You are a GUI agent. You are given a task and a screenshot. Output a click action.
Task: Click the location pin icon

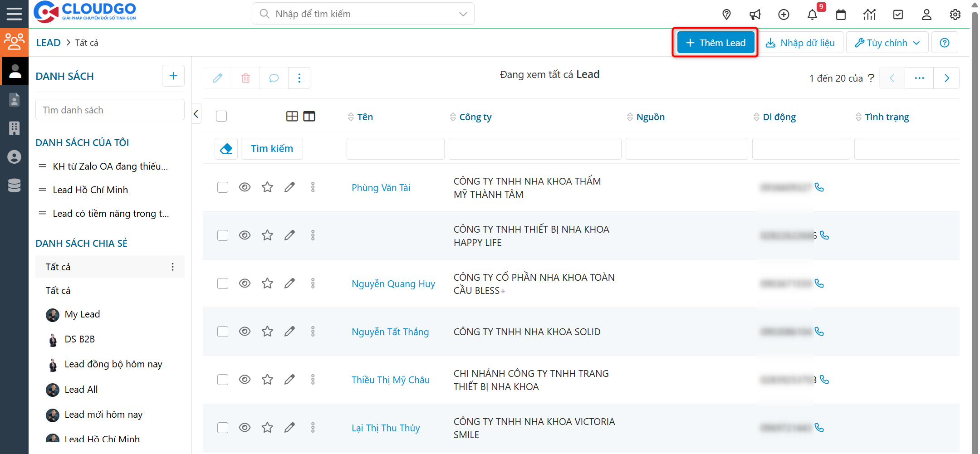pos(726,15)
